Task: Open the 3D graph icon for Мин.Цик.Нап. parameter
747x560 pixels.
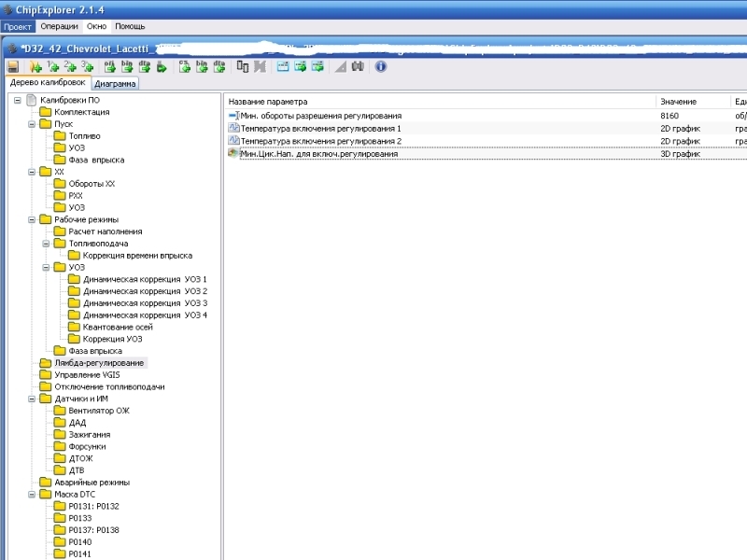Action: 233,154
